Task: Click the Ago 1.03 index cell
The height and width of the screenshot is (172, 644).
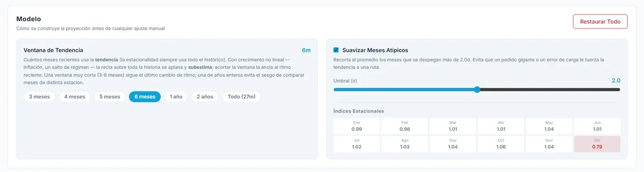Action: coord(405,144)
